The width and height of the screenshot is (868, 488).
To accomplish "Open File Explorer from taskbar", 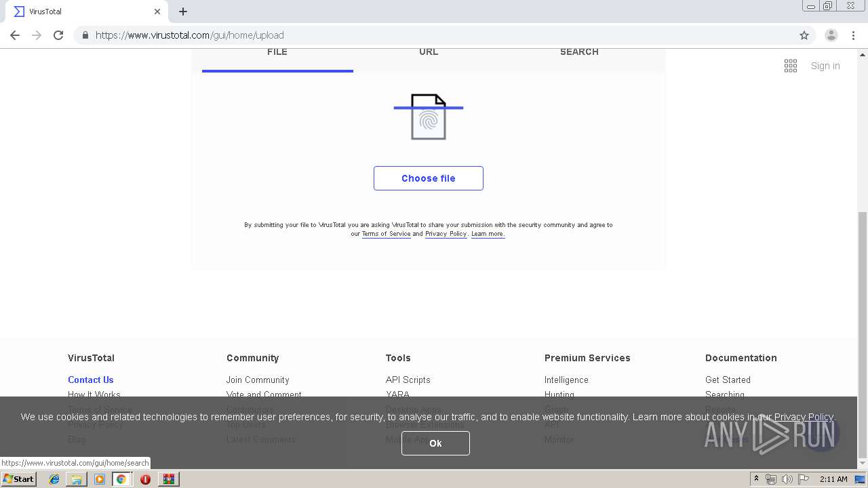I will [x=77, y=479].
